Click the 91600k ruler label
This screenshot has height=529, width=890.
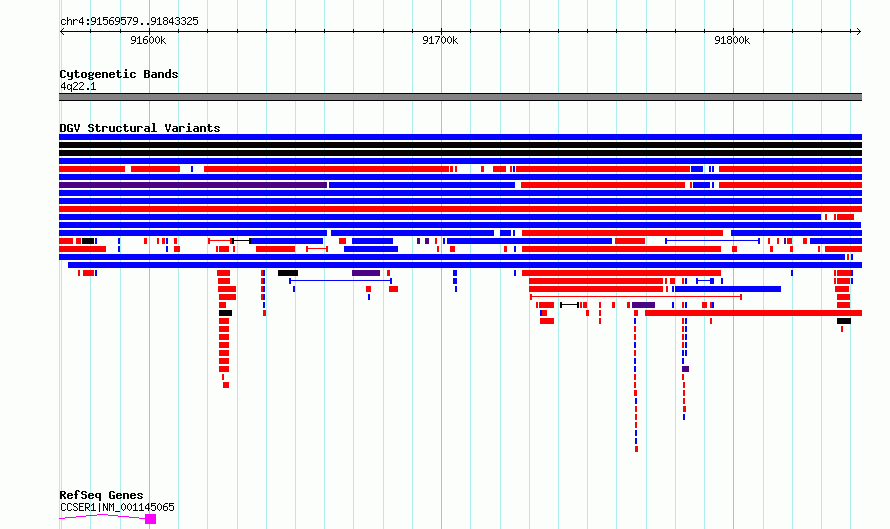[148, 40]
